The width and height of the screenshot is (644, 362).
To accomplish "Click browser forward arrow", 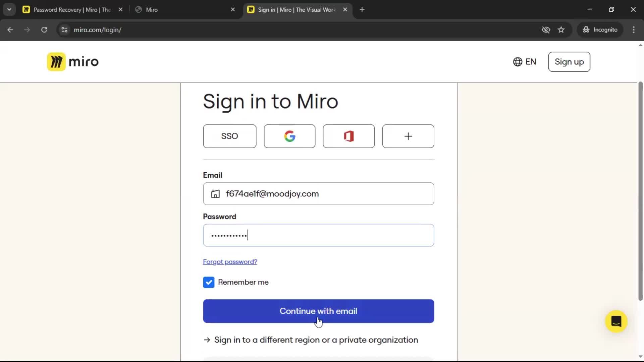I will tap(27, 30).
